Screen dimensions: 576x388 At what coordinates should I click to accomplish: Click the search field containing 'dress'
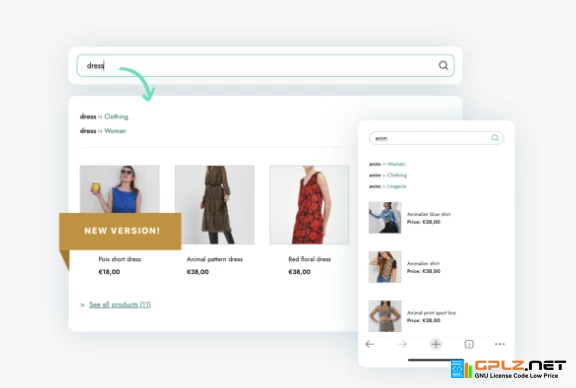265,65
